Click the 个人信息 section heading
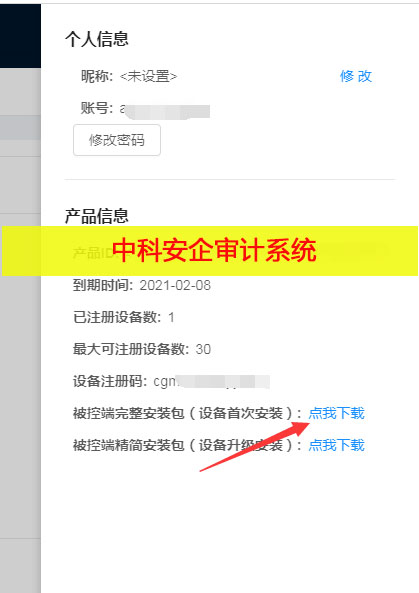This screenshot has width=419, height=593. 97,39
